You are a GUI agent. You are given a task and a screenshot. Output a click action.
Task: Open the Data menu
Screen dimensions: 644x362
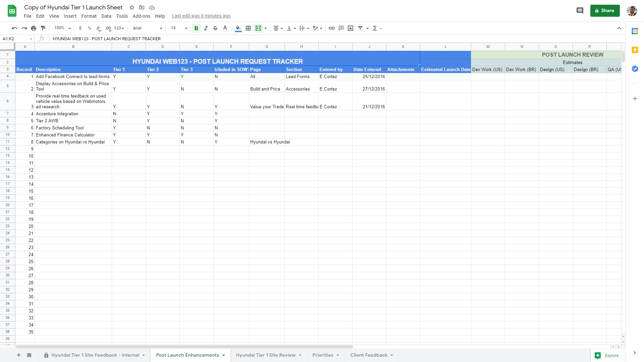106,16
